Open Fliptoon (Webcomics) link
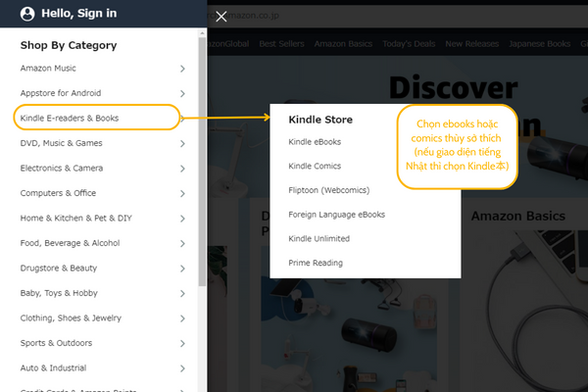This screenshot has width=588, height=392. pos(329,190)
